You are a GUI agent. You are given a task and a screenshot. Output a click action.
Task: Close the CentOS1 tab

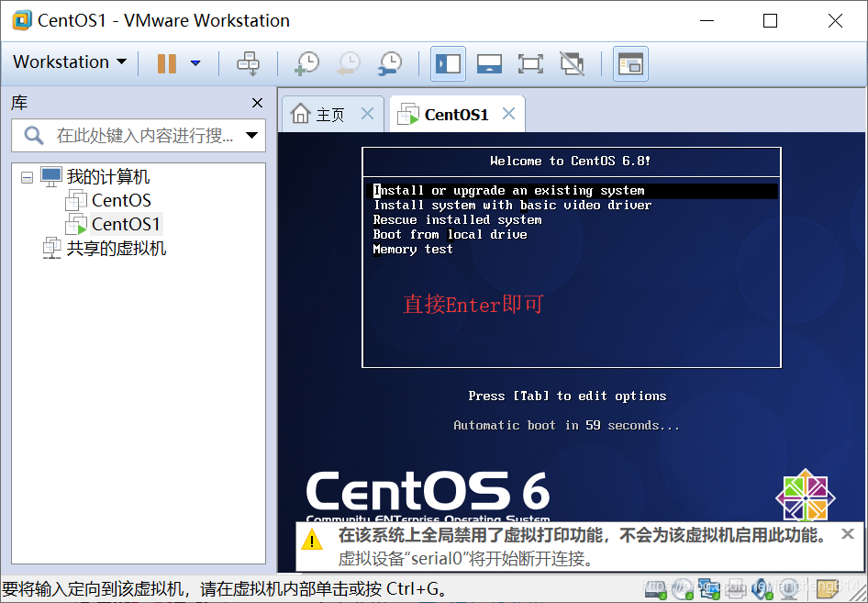(x=508, y=114)
